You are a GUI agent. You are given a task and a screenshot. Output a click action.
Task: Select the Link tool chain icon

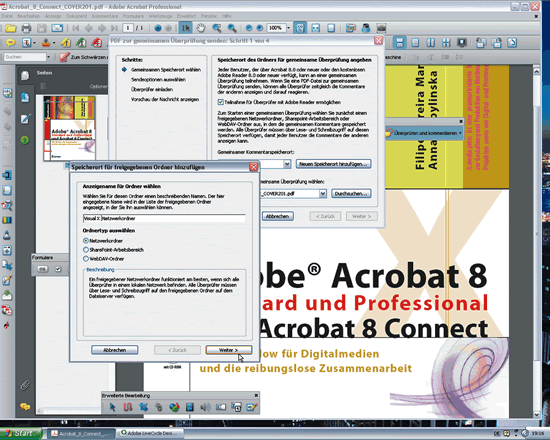coord(159,407)
